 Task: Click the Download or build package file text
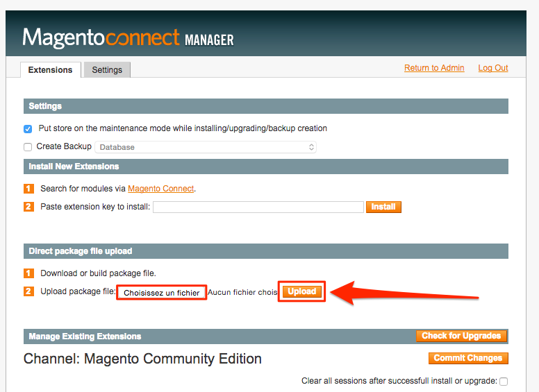point(99,273)
